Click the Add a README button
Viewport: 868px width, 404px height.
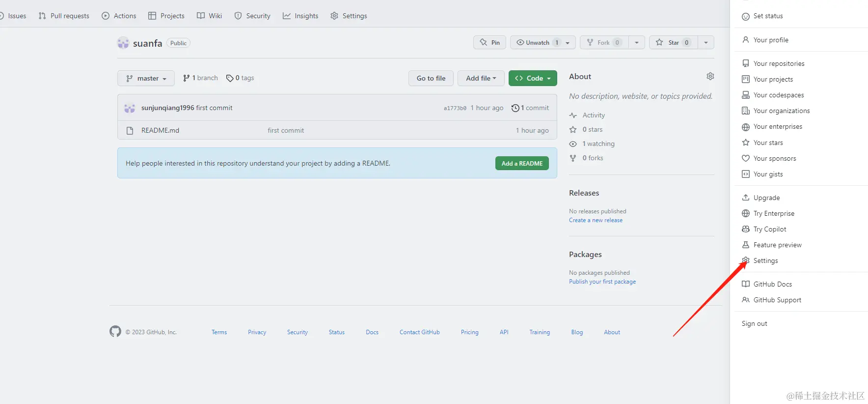click(522, 163)
